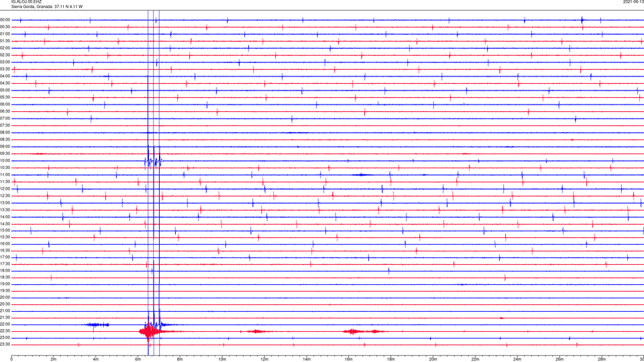Click the 00:30 trace time label
Image resolution: width=644 pixels, height=362 pixels.
point(5,27)
